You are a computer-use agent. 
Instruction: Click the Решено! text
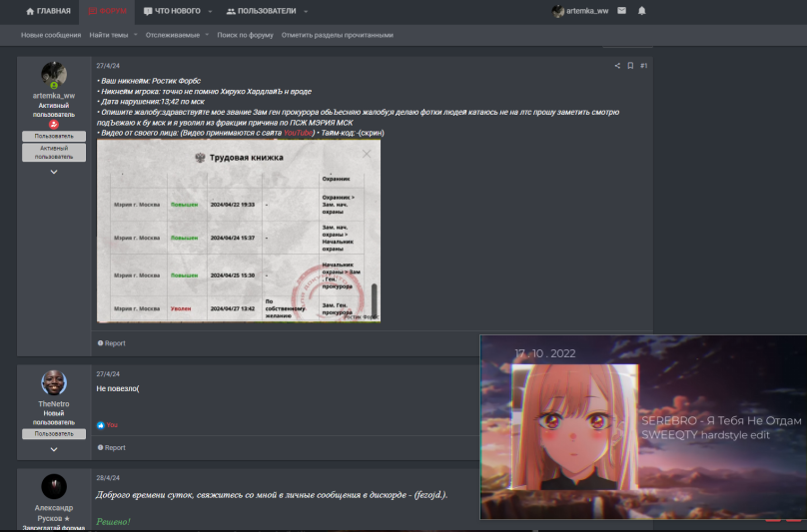tap(113, 522)
